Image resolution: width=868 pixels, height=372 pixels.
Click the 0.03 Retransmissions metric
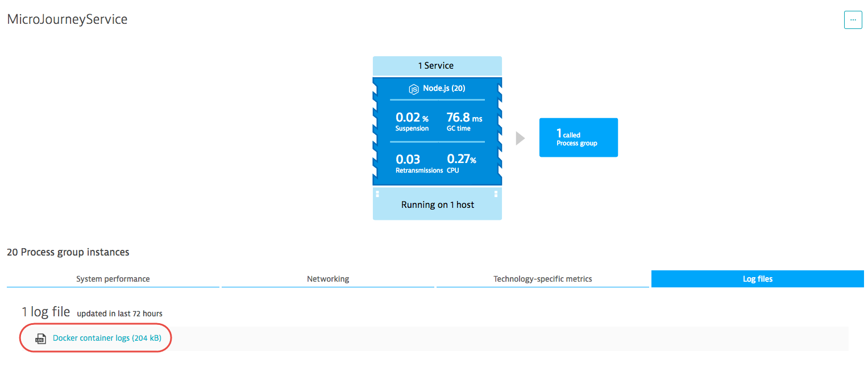click(x=419, y=164)
